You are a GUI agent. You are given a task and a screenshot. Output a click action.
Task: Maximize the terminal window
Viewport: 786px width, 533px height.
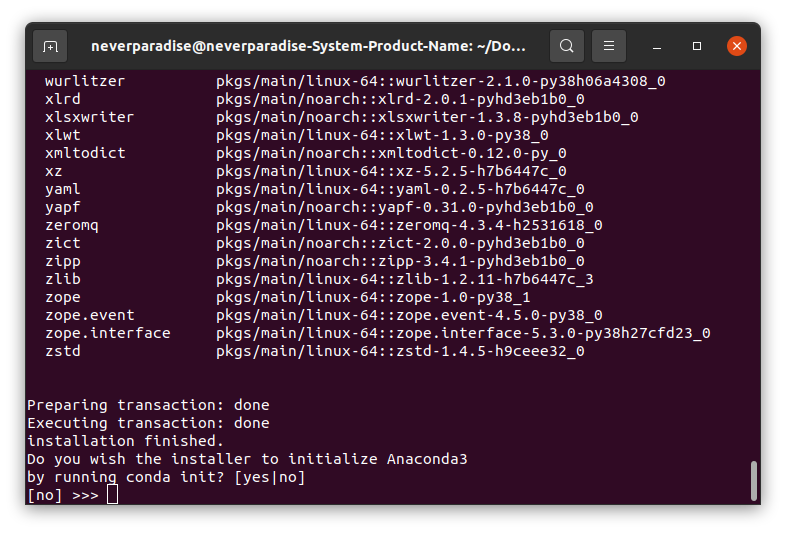click(x=697, y=46)
